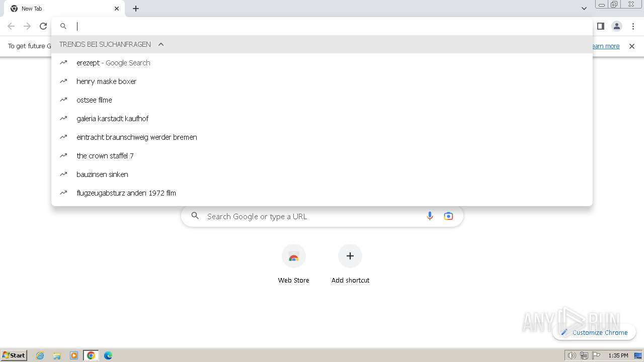Click the back navigation arrow

[11, 26]
